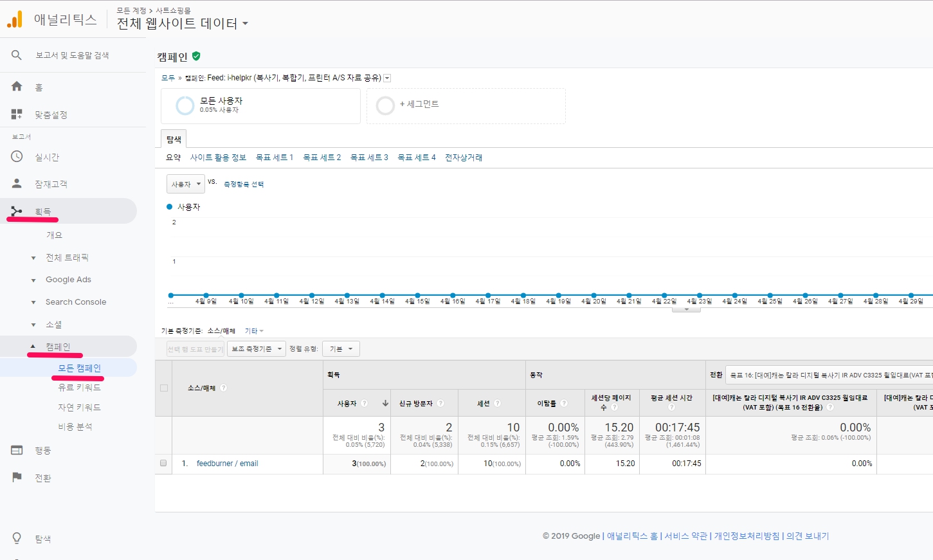Switch to the 목표 세트 1 tab
The width and height of the screenshot is (933, 560).
click(274, 158)
